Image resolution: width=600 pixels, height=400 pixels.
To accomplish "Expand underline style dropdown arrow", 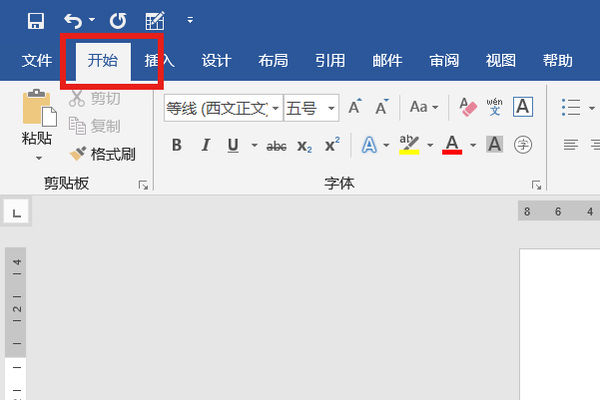I will 254,145.
